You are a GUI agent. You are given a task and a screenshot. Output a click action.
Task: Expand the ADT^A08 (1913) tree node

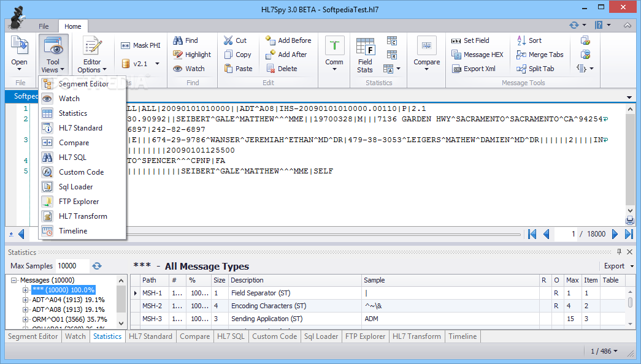tap(25, 309)
